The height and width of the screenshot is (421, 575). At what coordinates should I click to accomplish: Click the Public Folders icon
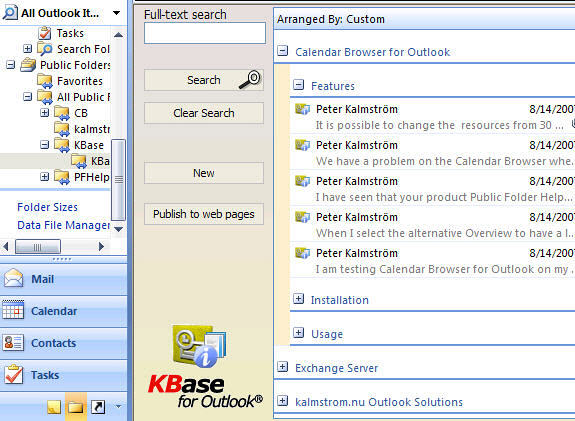[x=28, y=65]
